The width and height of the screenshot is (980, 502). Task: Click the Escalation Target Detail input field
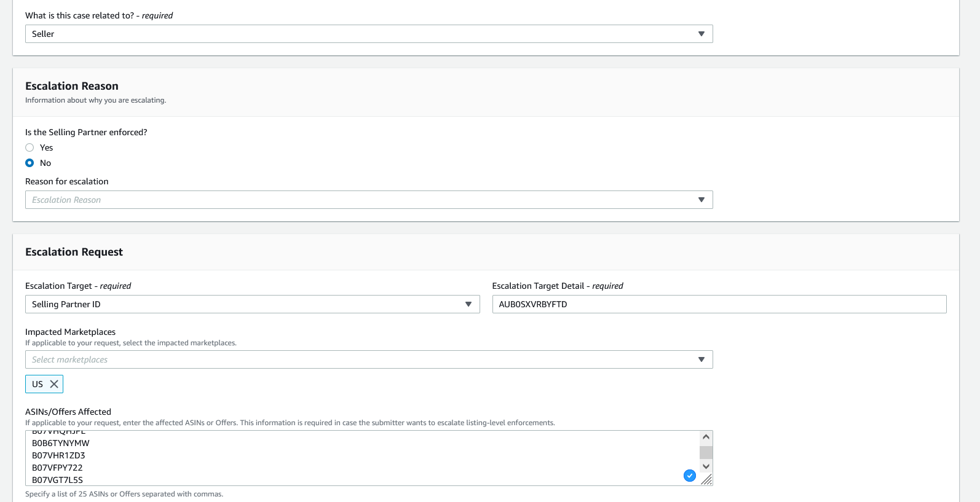[719, 304]
